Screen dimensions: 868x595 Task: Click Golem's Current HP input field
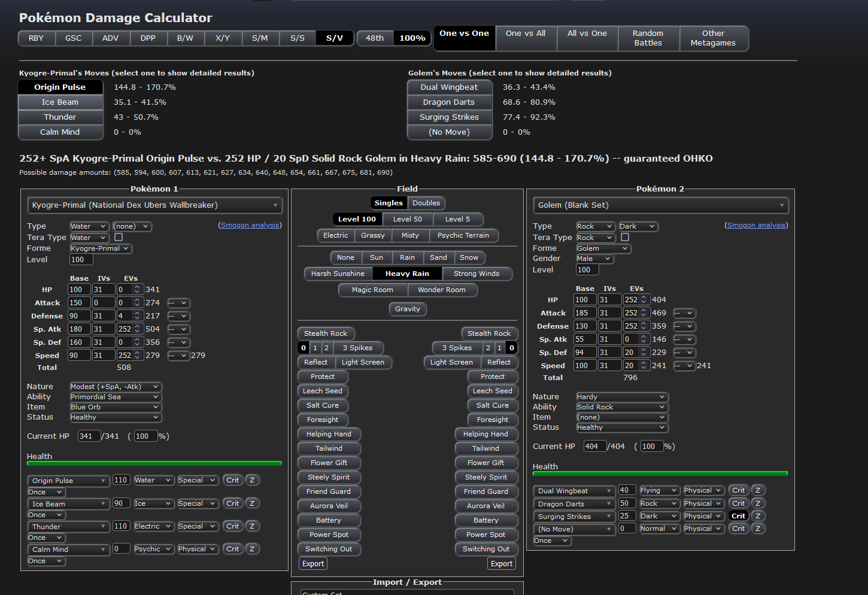pyautogui.click(x=594, y=447)
